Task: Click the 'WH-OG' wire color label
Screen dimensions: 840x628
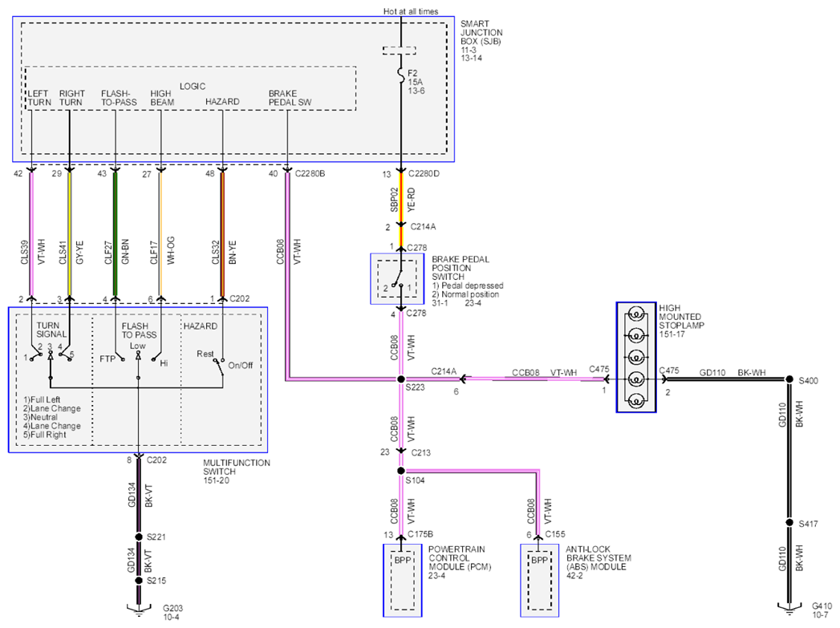Action: 171,251
